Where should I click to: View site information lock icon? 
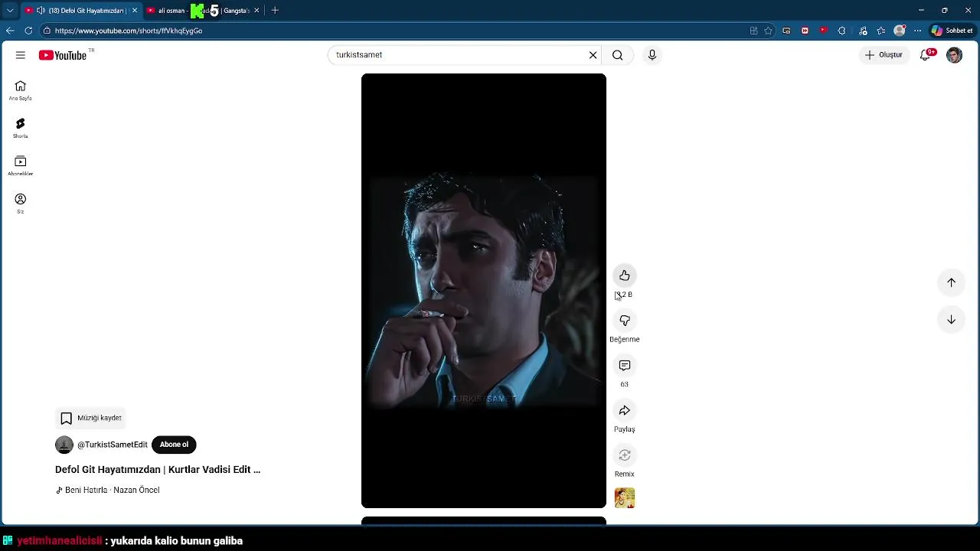[x=47, y=31]
